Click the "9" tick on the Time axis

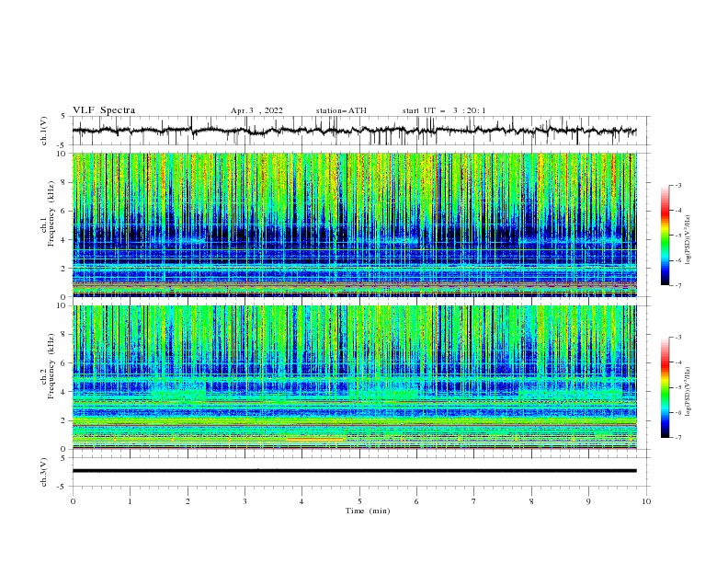[x=588, y=501]
